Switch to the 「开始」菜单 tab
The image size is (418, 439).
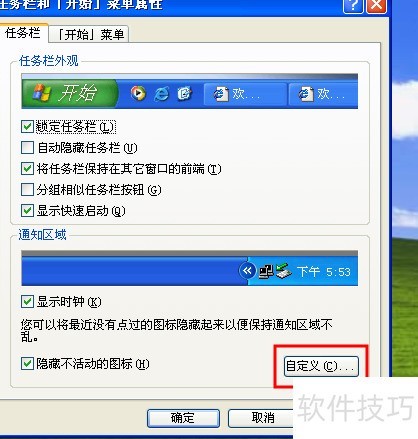click(89, 34)
